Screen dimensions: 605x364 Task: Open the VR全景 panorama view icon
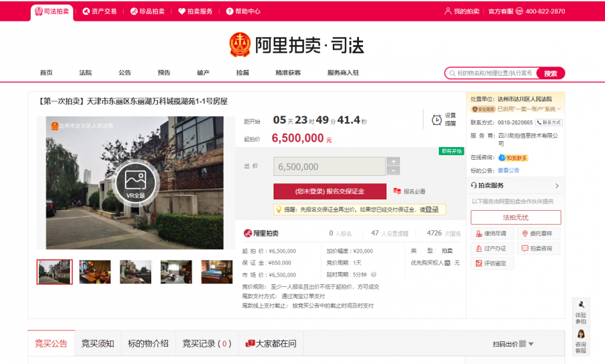coord(135,183)
